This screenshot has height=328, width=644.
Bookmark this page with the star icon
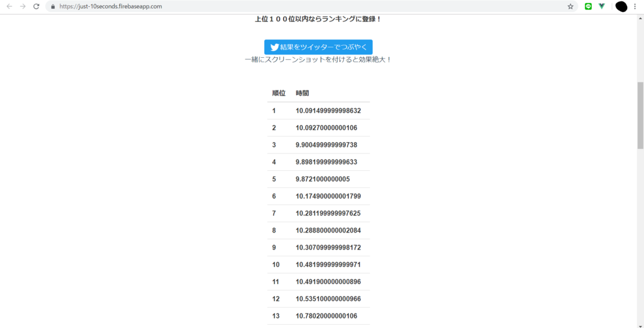tap(570, 6)
